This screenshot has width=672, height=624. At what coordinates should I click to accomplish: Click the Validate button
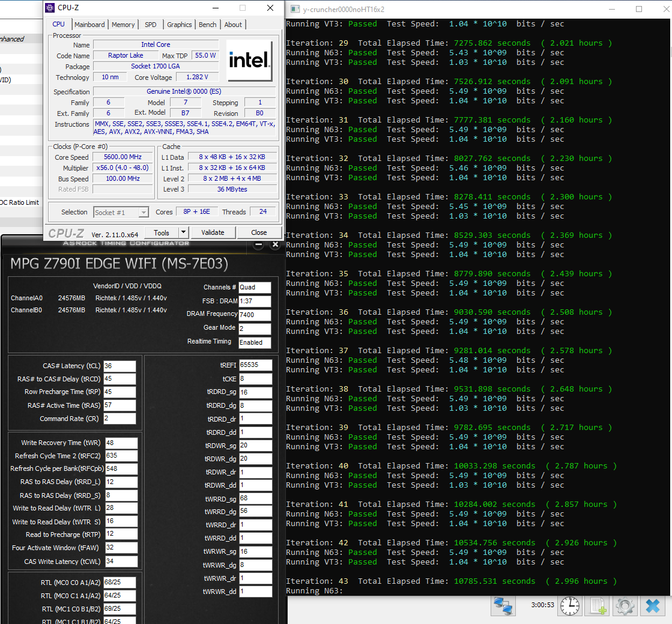coord(213,232)
